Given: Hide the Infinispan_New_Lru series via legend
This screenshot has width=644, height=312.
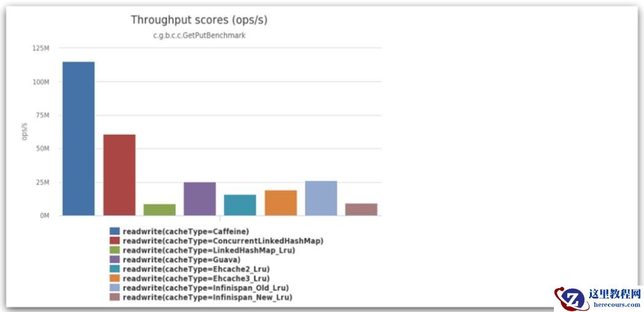Looking at the screenshot, I should coord(207,297).
